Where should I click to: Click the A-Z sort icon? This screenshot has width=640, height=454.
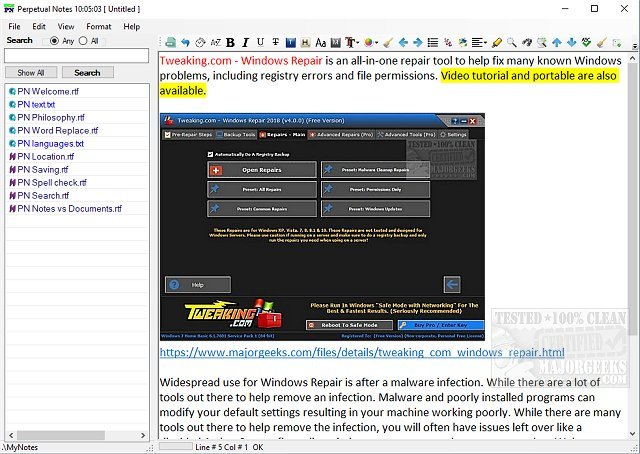click(x=216, y=42)
